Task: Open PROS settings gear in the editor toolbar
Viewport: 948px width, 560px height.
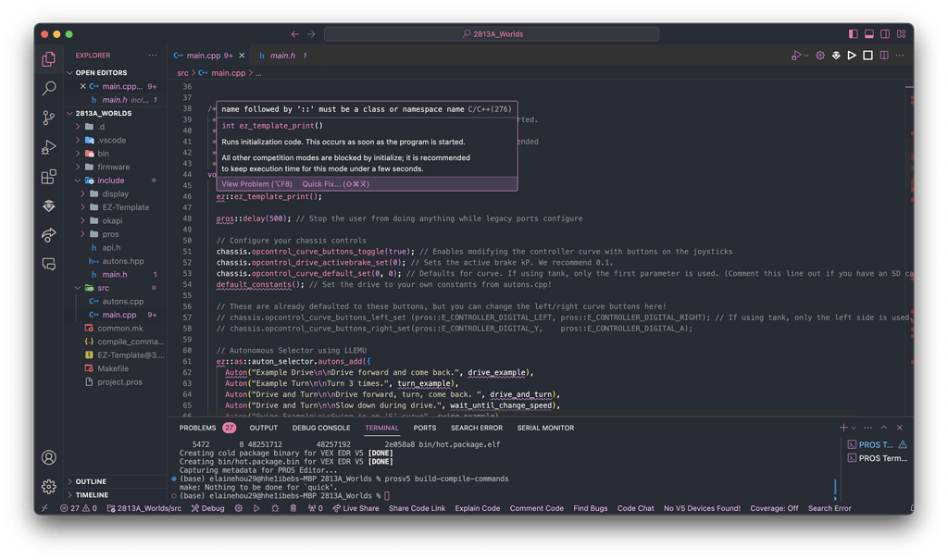Action: point(820,55)
